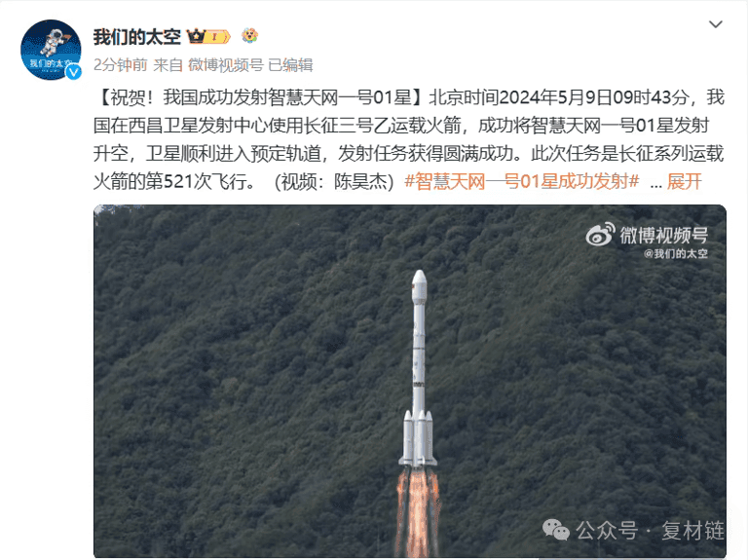View edit history via 已编辑

coord(290,65)
